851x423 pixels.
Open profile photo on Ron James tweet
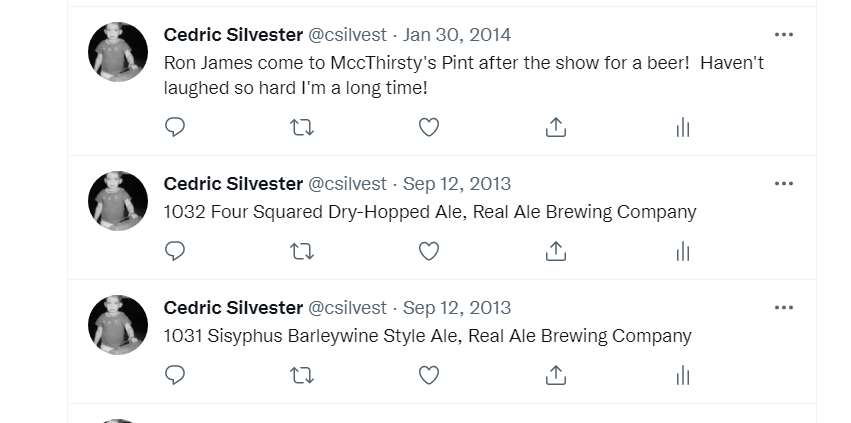pos(118,52)
